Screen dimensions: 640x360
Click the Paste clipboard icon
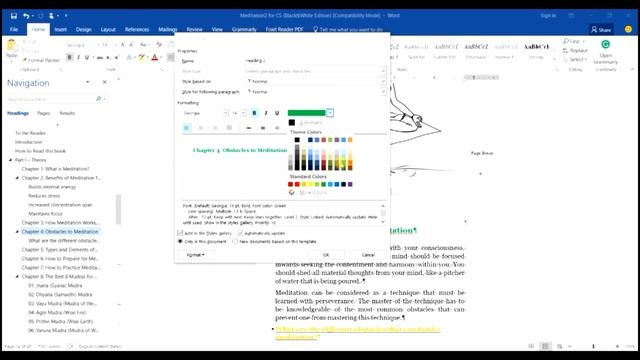click(11, 45)
